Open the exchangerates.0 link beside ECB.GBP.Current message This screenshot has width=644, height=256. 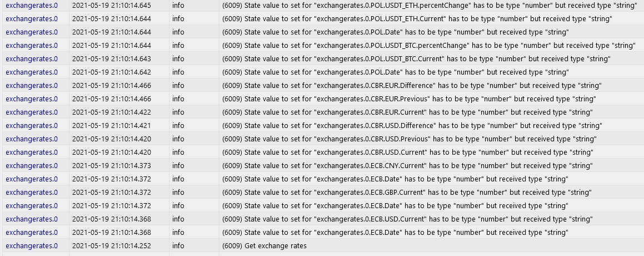32,192
